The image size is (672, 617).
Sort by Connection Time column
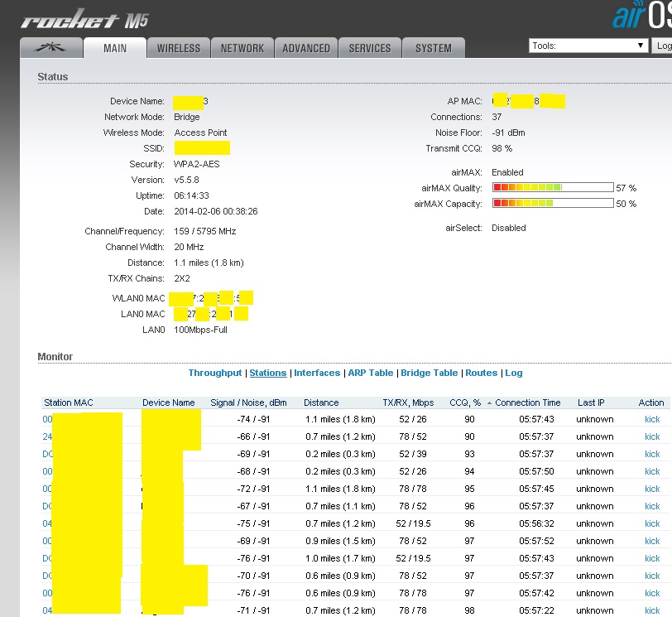(x=527, y=402)
